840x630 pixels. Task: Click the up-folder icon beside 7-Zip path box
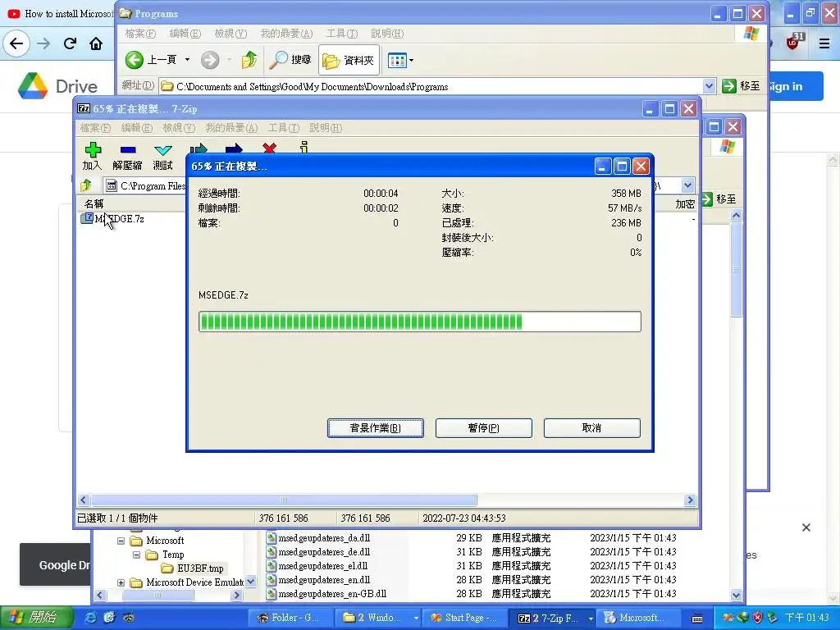click(x=85, y=185)
